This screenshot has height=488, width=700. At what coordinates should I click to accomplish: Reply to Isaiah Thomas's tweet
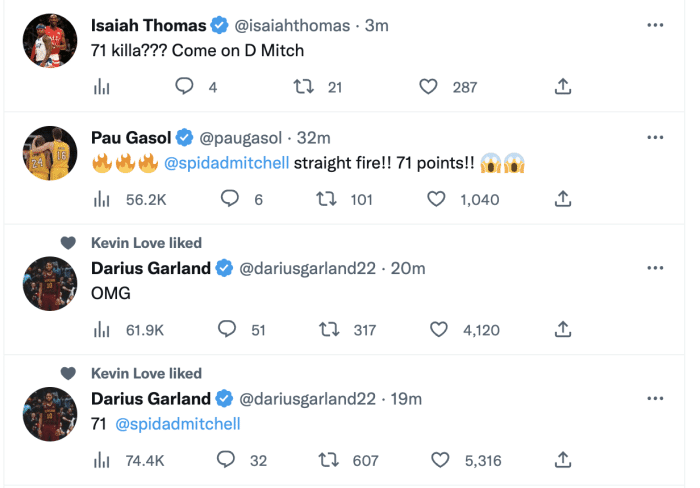[x=184, y=87]
